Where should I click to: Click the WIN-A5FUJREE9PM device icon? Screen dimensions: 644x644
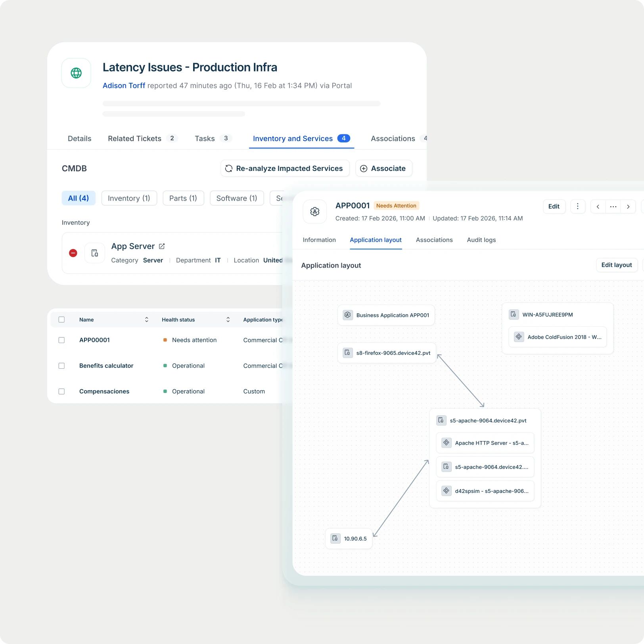(514, 314)
